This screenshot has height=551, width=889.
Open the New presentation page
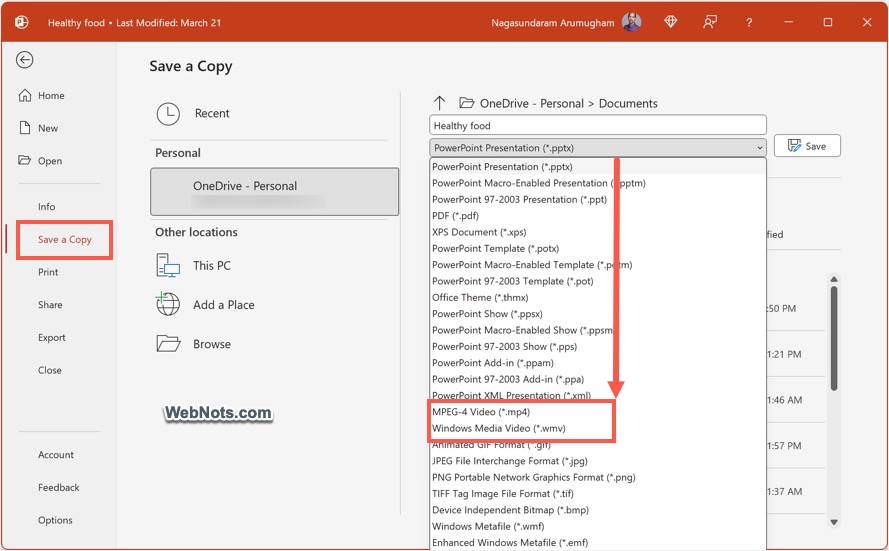coord(39,128)
